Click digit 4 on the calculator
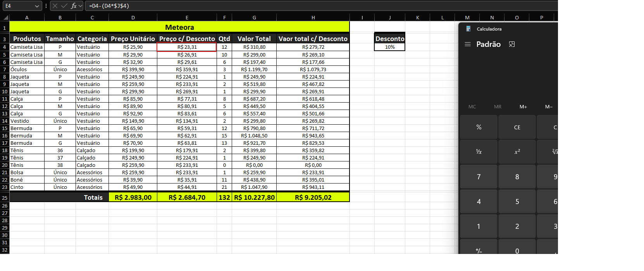Screen dimensions: 644x271 (479, 201)
